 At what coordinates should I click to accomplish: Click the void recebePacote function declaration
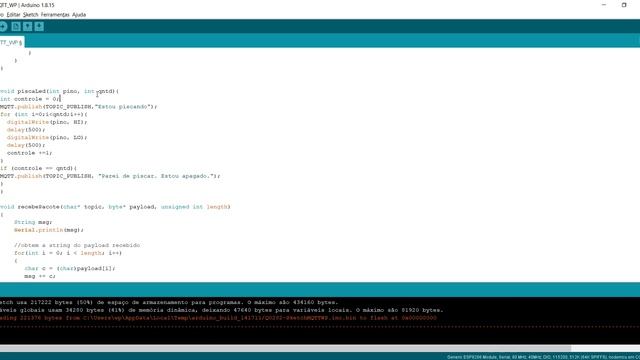[x=115, y=207]
